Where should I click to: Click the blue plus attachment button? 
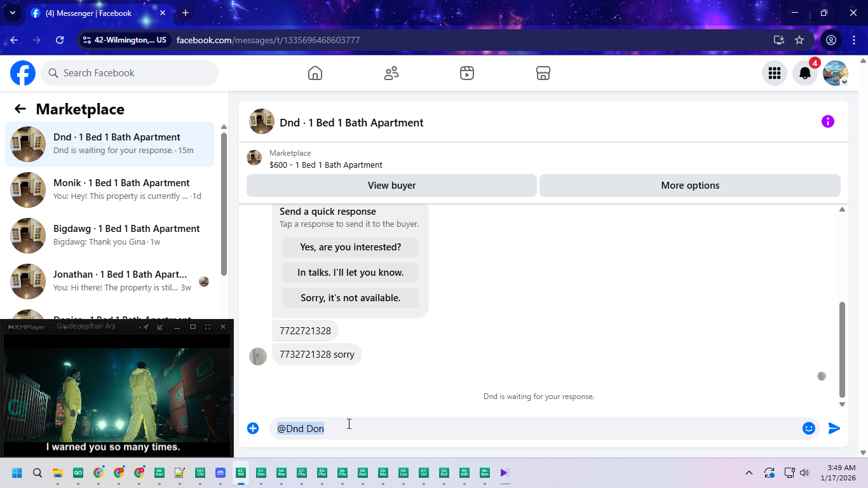click(x=253, y=428)
